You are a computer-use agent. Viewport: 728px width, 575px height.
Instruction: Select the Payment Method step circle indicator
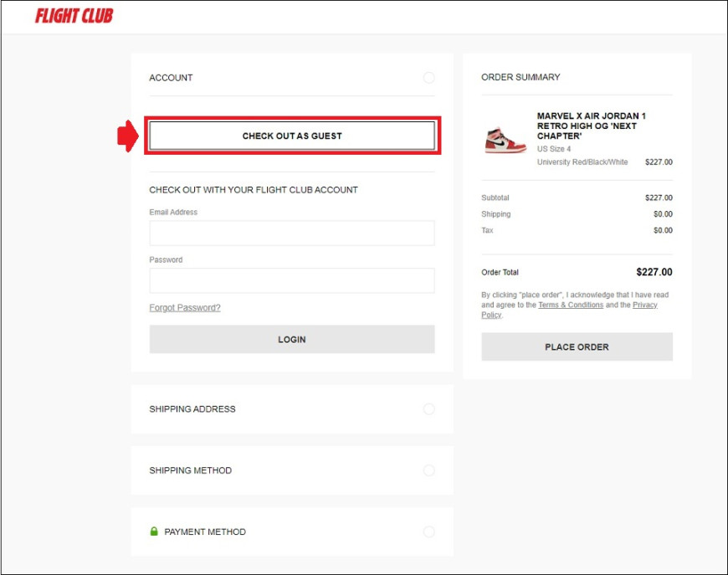(x=429, y=531)
